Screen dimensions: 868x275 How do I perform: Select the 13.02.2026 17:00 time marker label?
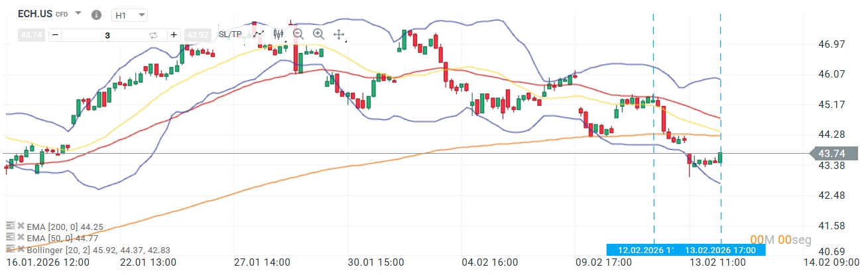(x=724, y=250)
